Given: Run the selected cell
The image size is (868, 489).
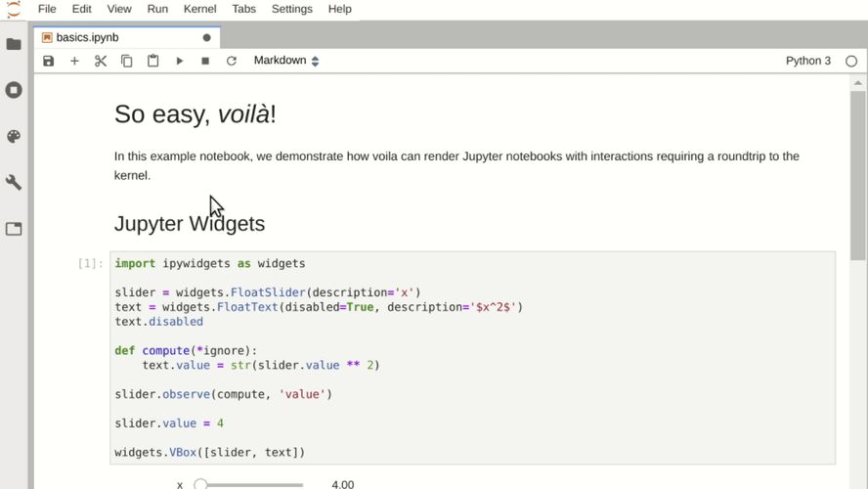Looking at the screenshot, I should (180, 61).
